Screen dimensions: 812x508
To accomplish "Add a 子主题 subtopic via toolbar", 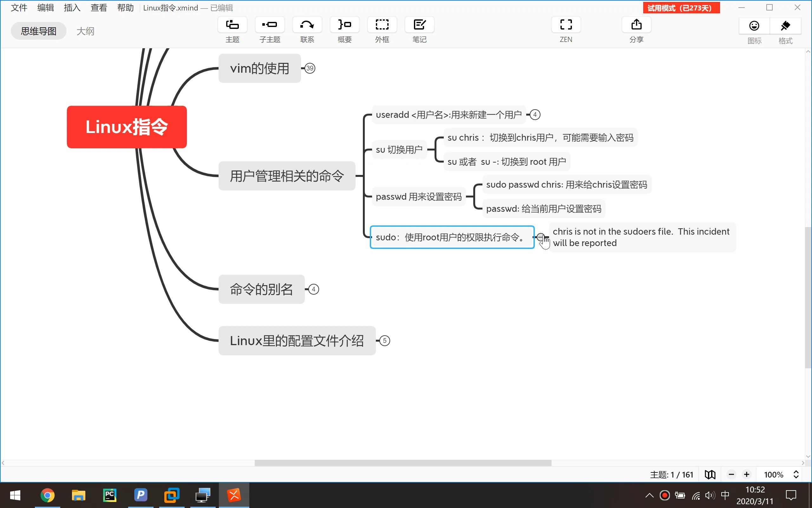I will [x=270, y=25].
